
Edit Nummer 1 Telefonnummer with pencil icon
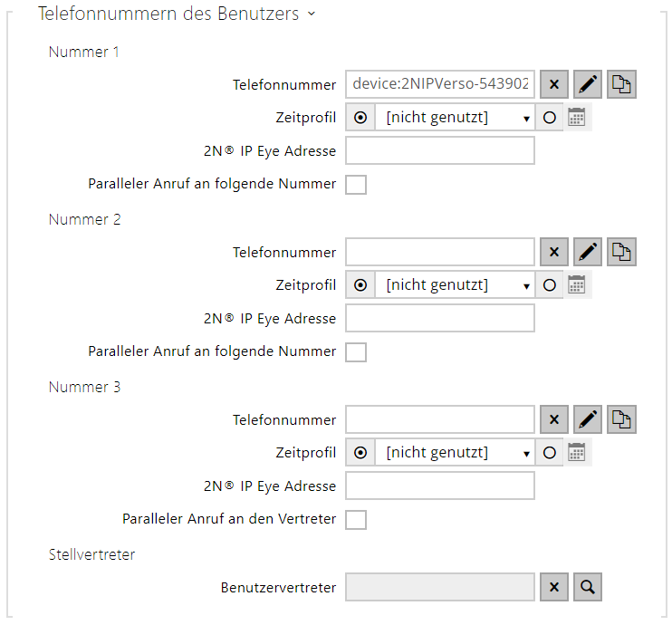(x=588, y=84)
